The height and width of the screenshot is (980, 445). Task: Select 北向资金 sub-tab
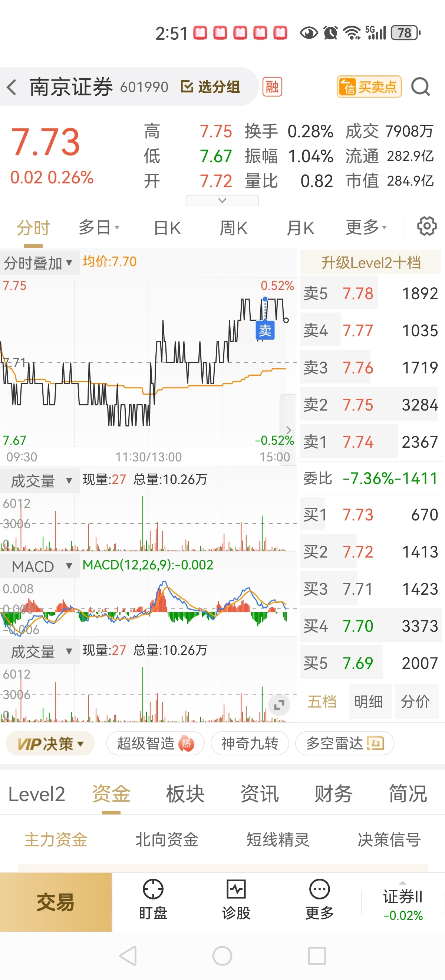(x=167, y=840)
